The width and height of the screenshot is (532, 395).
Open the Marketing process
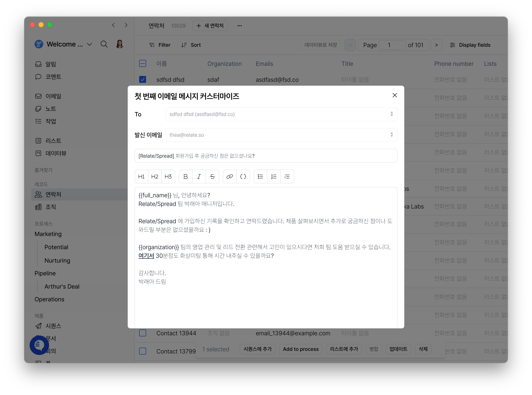[48, 234]
